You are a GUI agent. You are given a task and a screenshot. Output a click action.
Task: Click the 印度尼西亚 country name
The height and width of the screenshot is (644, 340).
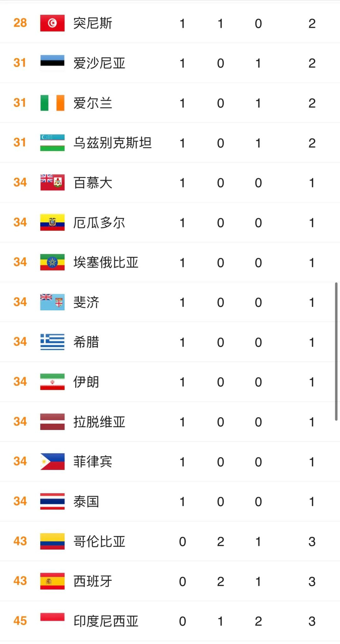pyautogui.click(x=106, y=621)
